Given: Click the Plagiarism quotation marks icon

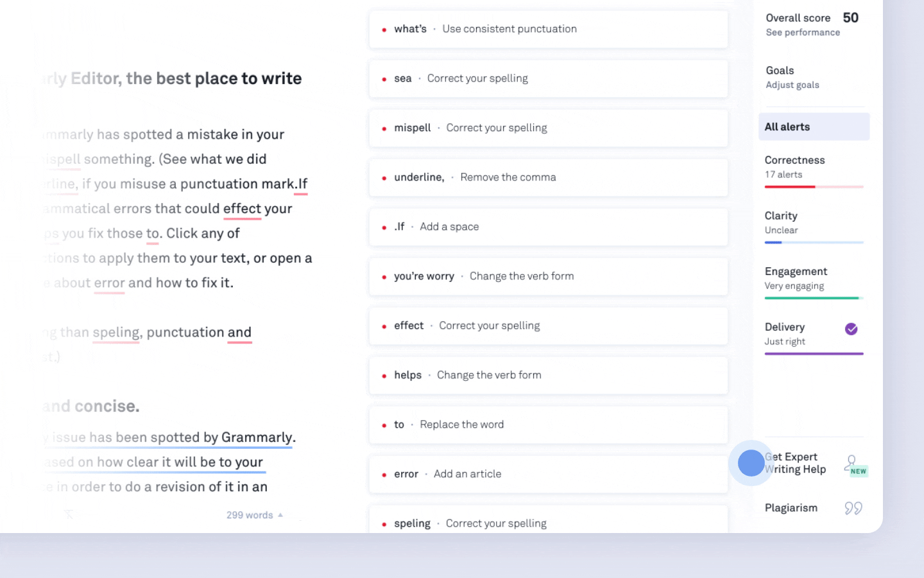Looking at the screenshot, I should [x=853, y=508].
